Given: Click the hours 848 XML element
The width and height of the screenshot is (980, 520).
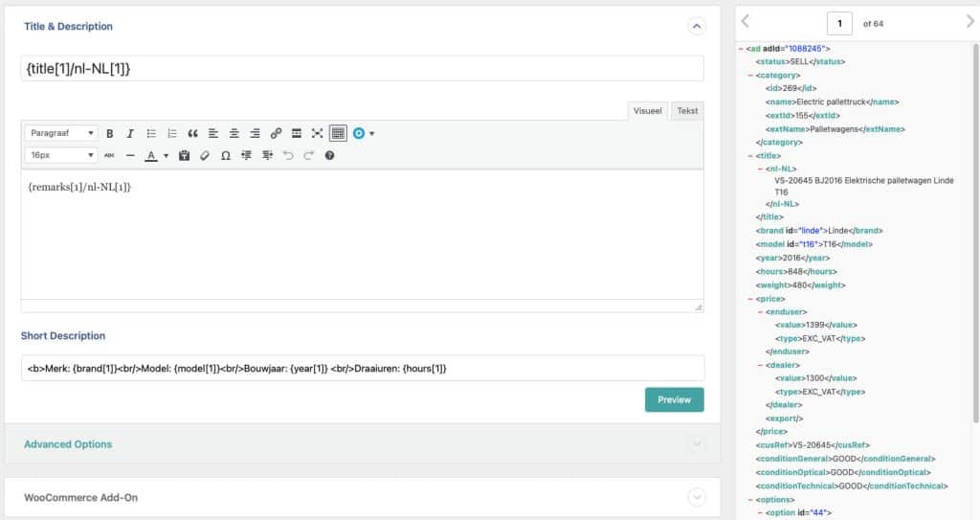Looking at the screenshot, I should point(796,272).
